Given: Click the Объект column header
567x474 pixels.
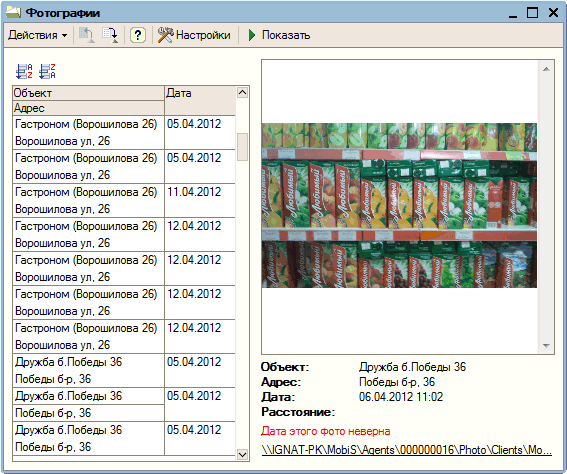Looking at the screenshot, I should click(x=89, y=93).
